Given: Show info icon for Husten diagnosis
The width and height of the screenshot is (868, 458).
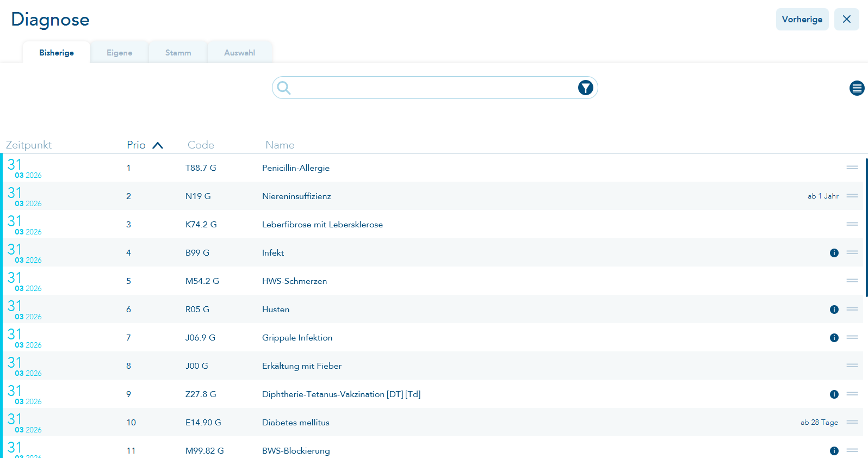Looking at the screenshot, I should [834, 310].
